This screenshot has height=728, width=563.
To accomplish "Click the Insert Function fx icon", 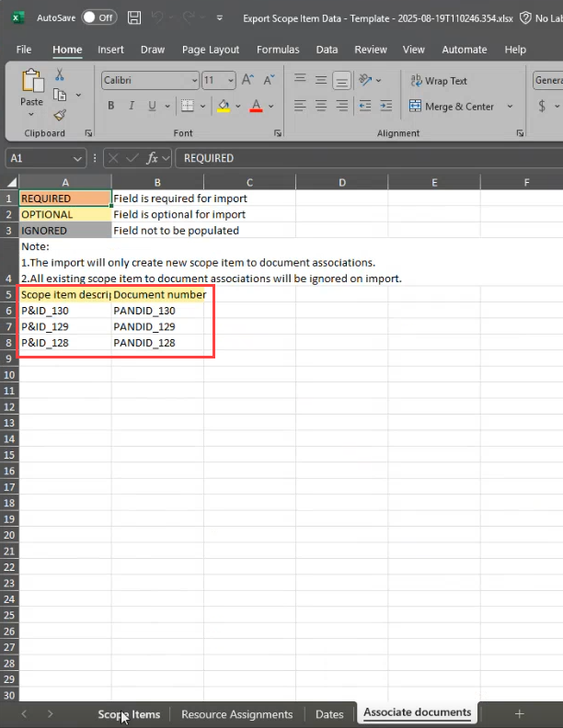I will click(154, 158).
